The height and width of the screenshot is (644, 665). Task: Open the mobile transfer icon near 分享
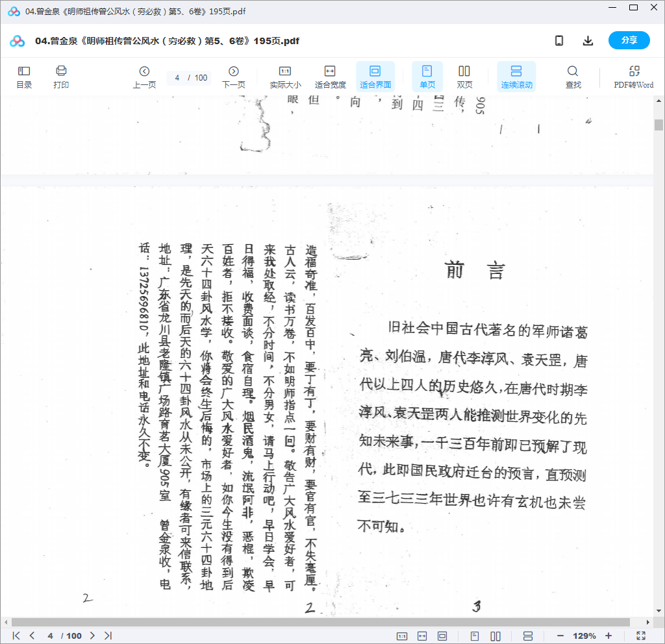click(558, 40)
